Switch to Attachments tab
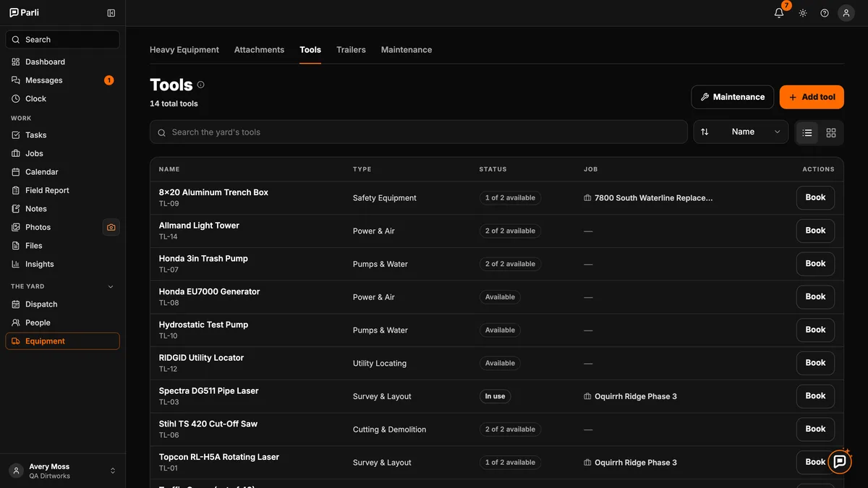 pos(259,50)
